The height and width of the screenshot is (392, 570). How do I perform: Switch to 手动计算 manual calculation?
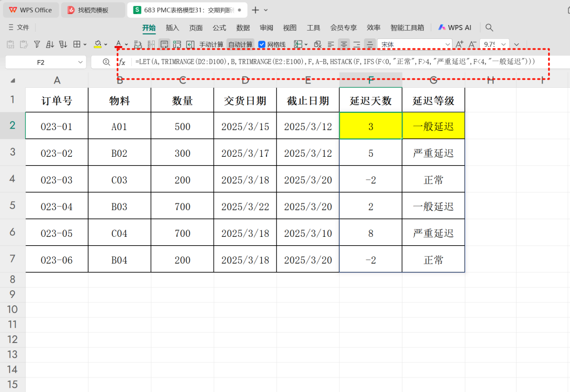point(211,44)
